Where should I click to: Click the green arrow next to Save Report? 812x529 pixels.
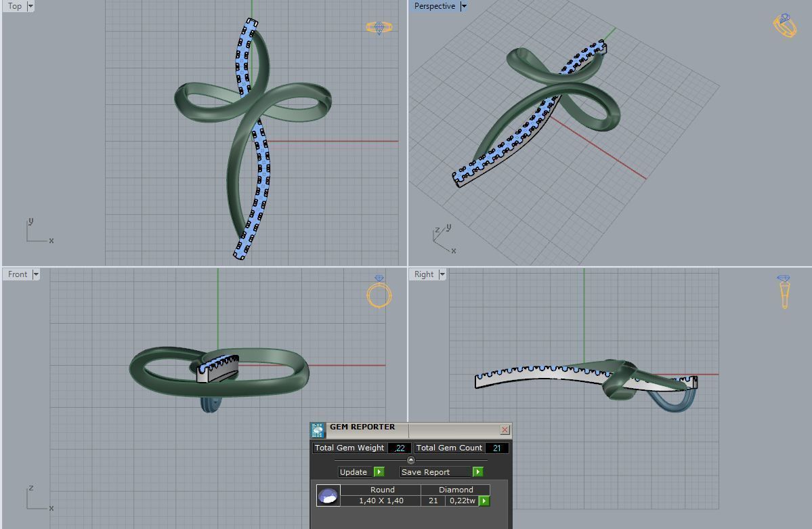[478, 472]
